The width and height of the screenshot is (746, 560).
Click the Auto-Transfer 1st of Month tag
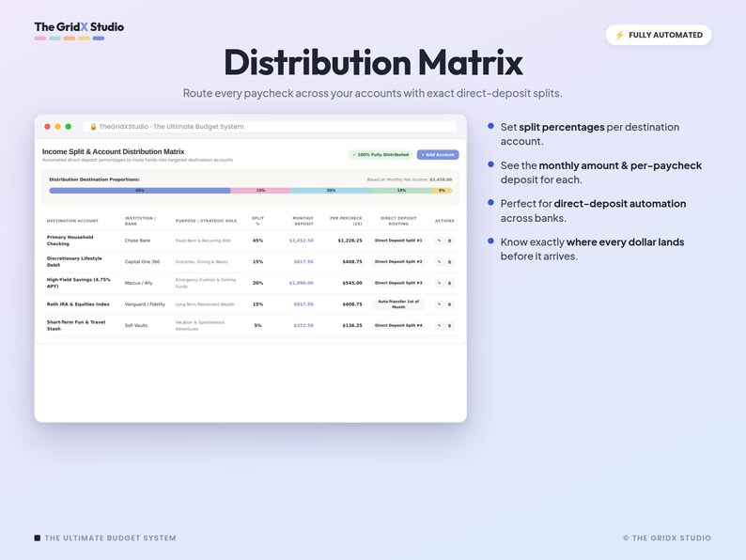click(398, 304)
